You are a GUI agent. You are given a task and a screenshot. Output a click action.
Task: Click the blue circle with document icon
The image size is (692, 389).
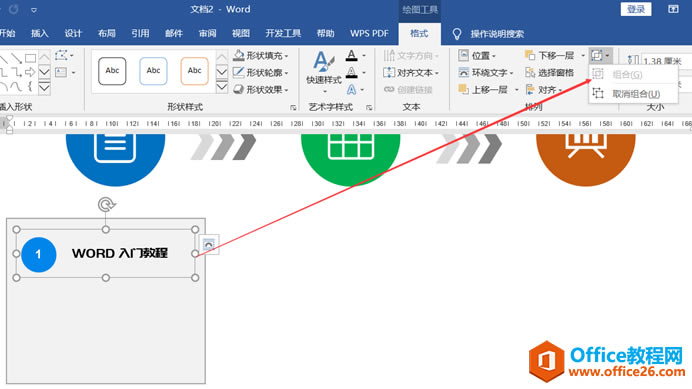point(116,159)
